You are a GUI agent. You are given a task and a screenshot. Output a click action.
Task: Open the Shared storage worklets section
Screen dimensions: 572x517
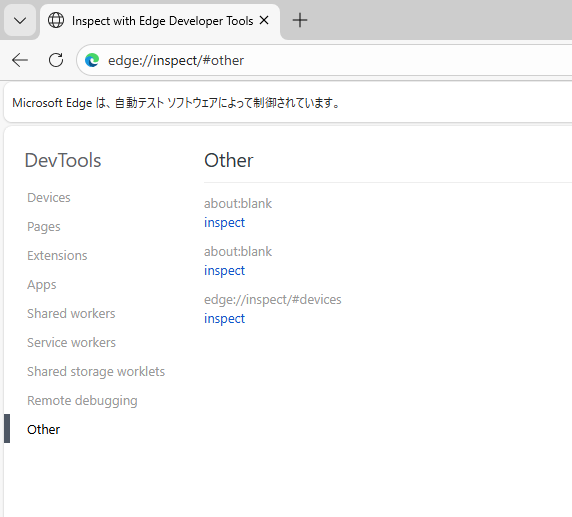pos(96,371)
